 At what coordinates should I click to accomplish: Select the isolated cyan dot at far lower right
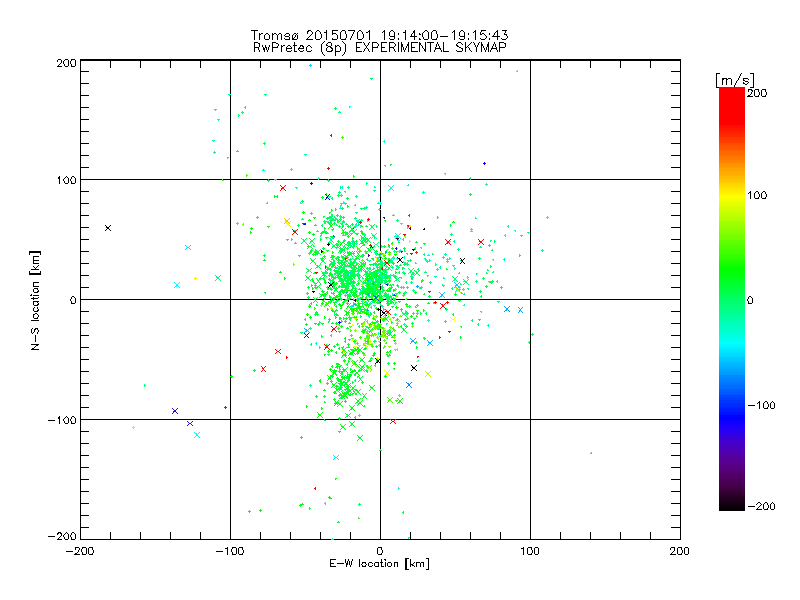coord(591,453)
